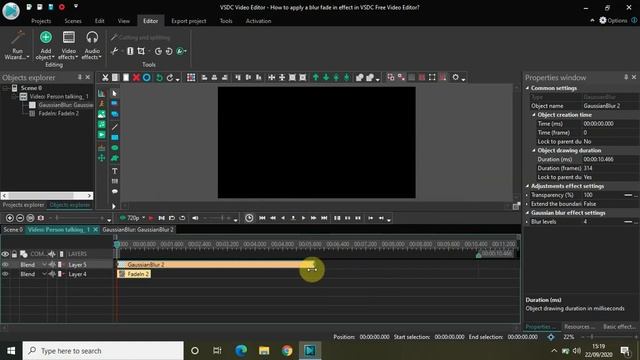
Task: Toggle audio waveform icon for Layer 5
Action: (51, 264)
